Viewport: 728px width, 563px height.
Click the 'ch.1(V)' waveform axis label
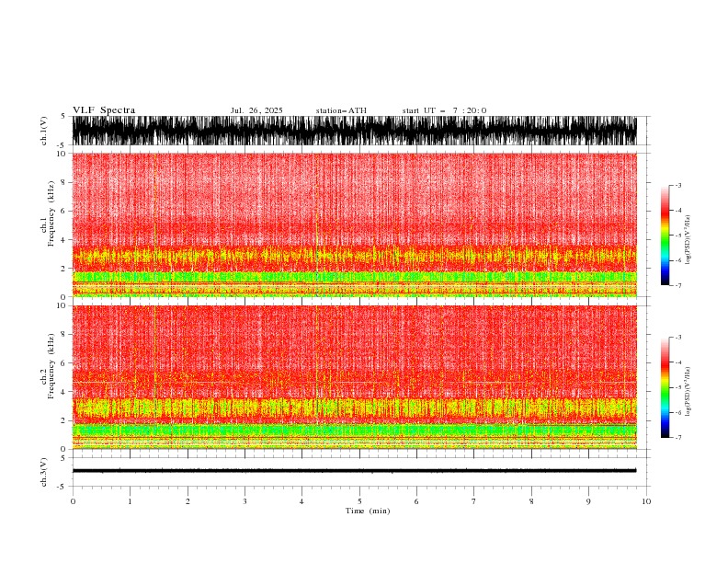(44, 131)
